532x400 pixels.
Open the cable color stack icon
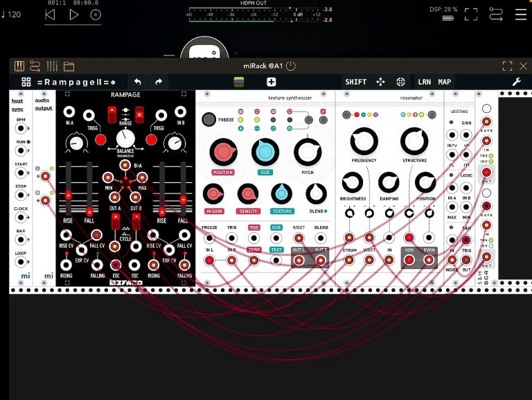pyautogui.click(x=239, y=82)
